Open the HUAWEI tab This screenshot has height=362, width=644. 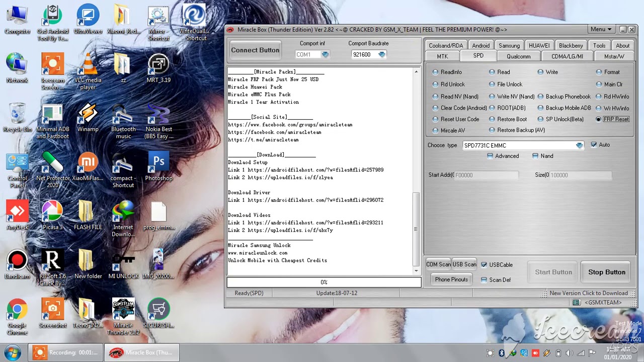[x=539, y=45]
